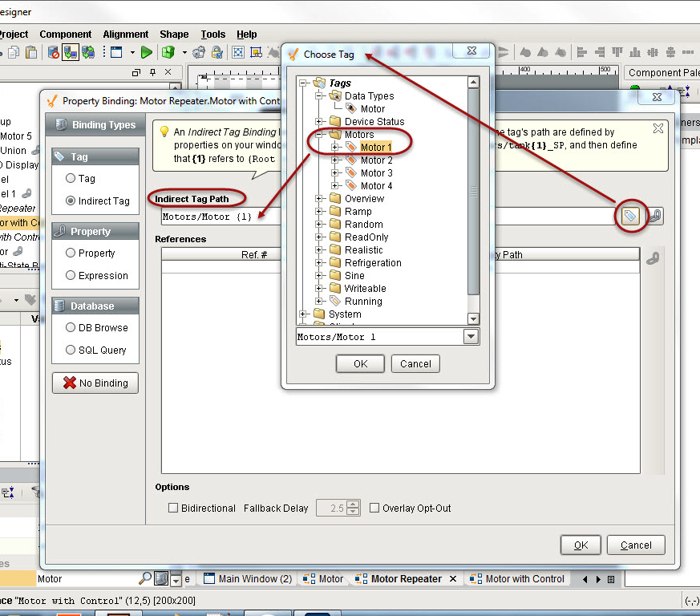The image size is (700, 616).
Task: Close the yellow hint info box
Action: pyautogui.click(x=658, y=128)
